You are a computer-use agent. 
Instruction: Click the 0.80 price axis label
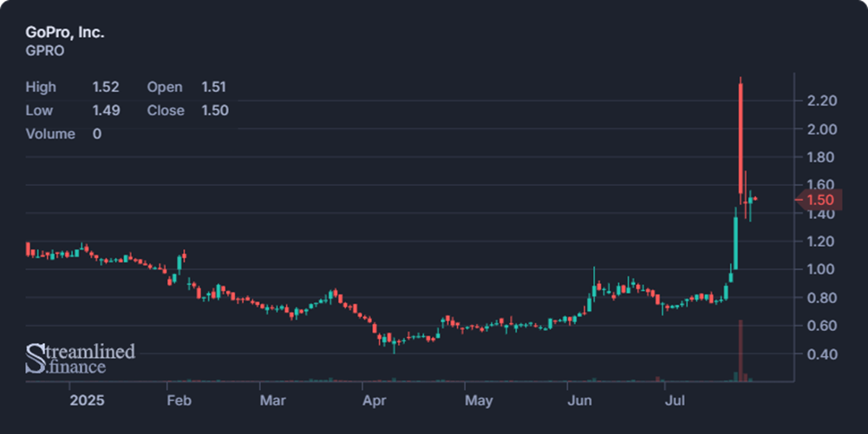click(821, 297)
